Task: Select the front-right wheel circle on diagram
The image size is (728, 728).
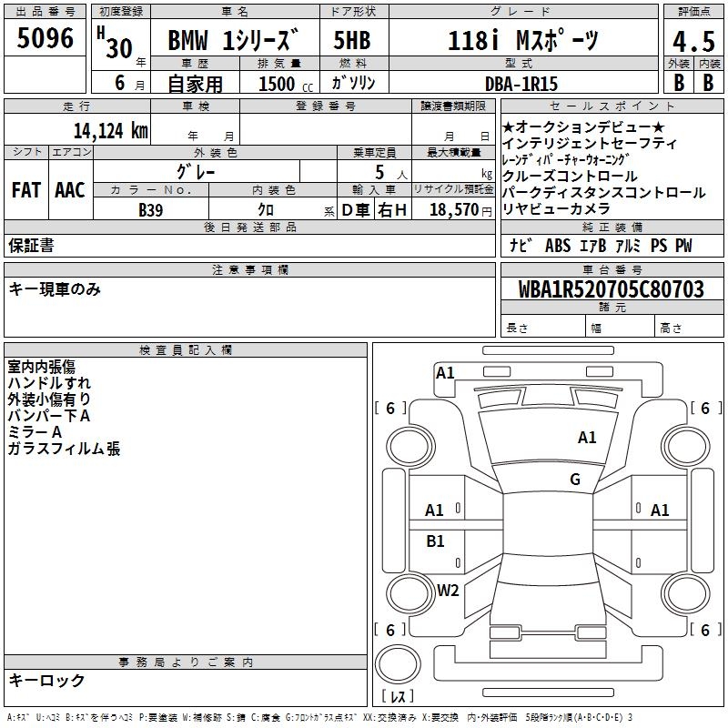Action: (x=685, y=446)
